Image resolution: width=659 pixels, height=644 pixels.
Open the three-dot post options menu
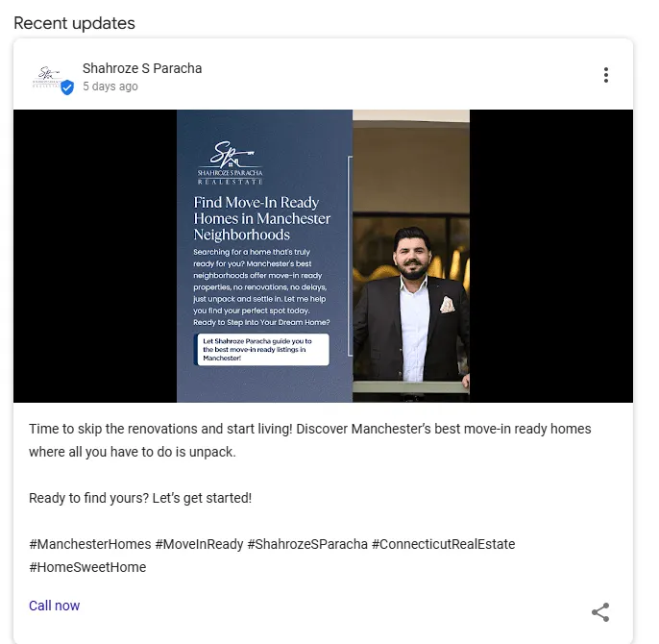[x=605, y=75]
